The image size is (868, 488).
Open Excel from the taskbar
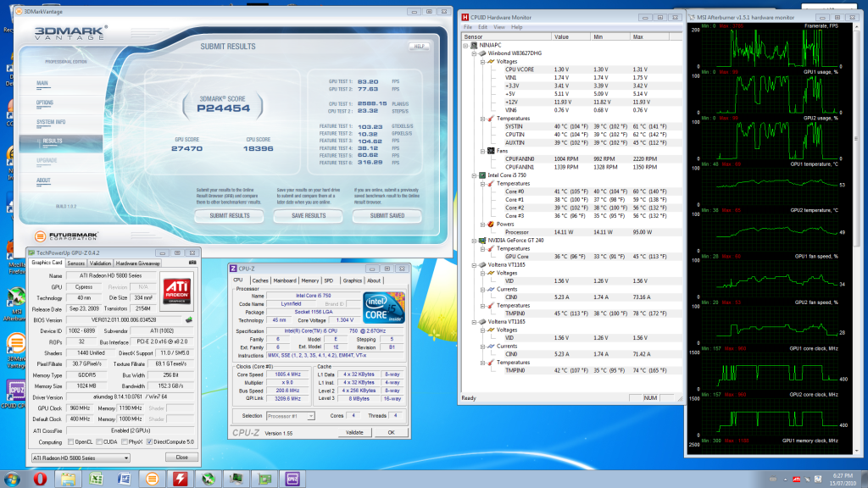(97, 479)
